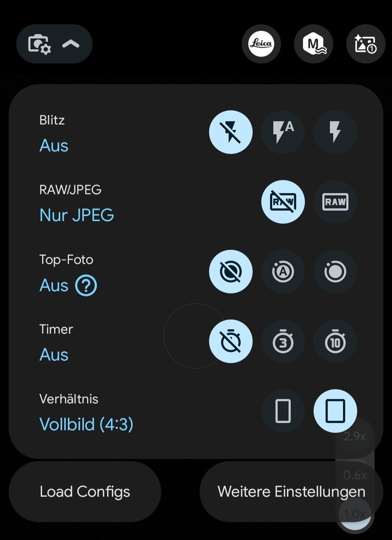Turn Top-Foto off
This screenshot has width=392, height=540.
click(231, 272)
